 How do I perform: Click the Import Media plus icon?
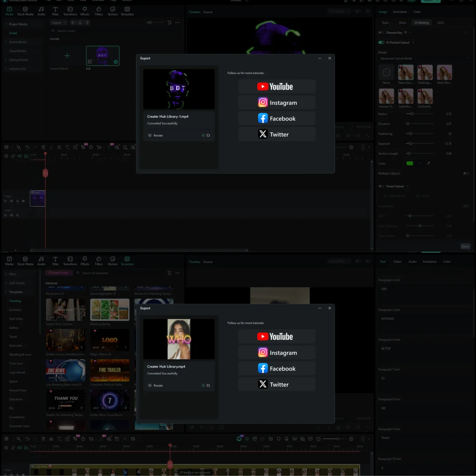click(x=67, y=56)
